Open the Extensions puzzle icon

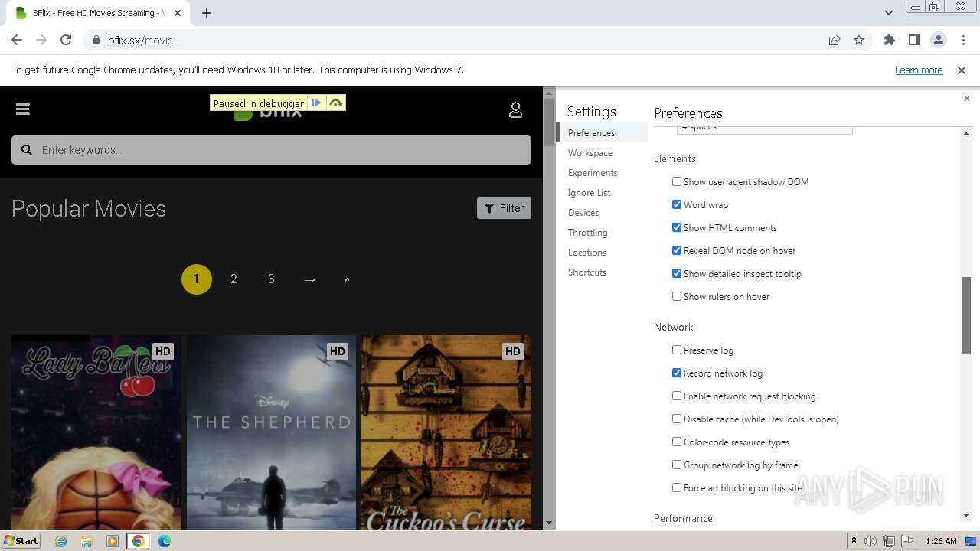click(x=889, y=40)
